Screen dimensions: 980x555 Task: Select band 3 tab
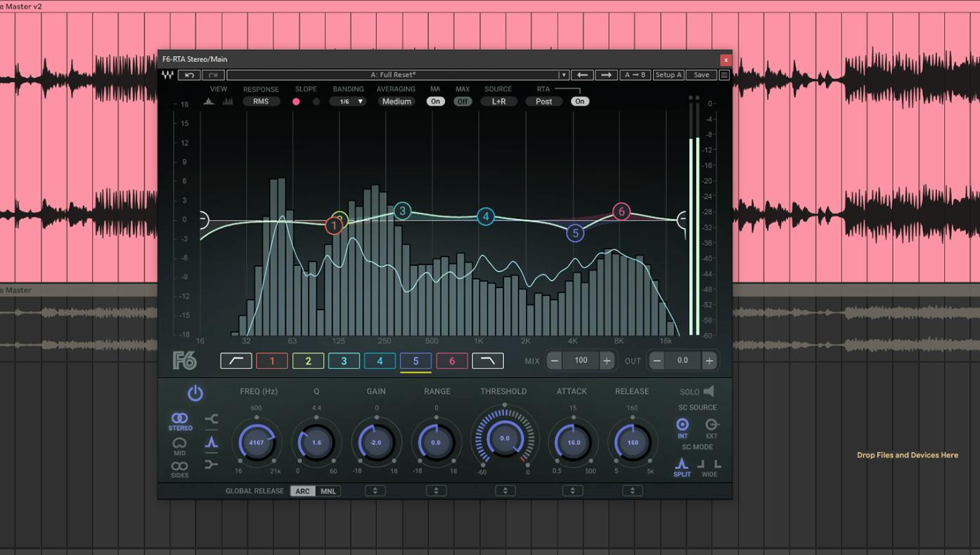coord(344,361)
